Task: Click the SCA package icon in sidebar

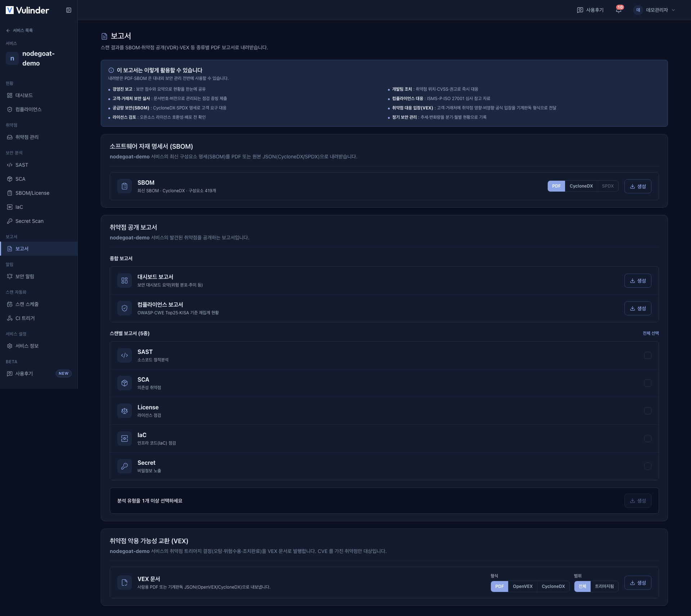Action: [10, 179]
